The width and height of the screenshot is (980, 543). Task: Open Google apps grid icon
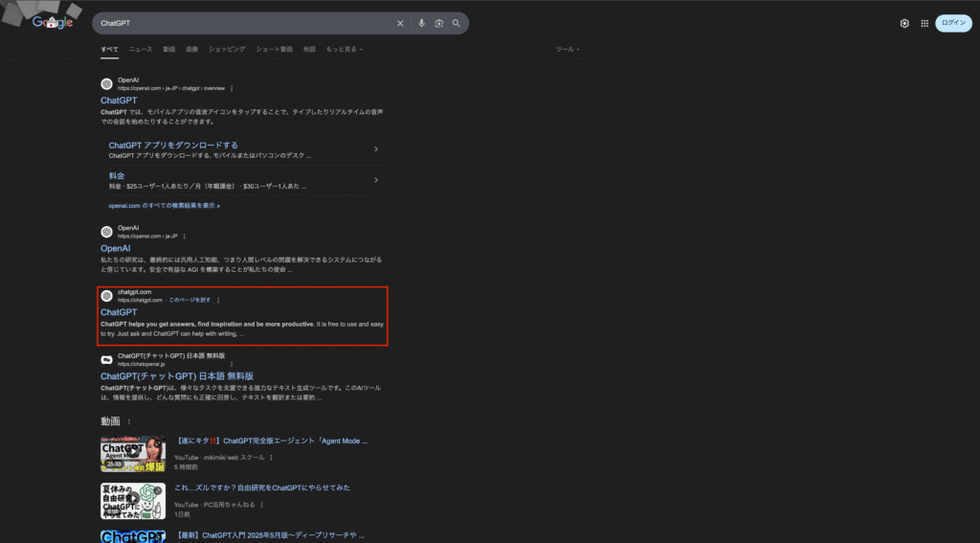tap(924, 23)
